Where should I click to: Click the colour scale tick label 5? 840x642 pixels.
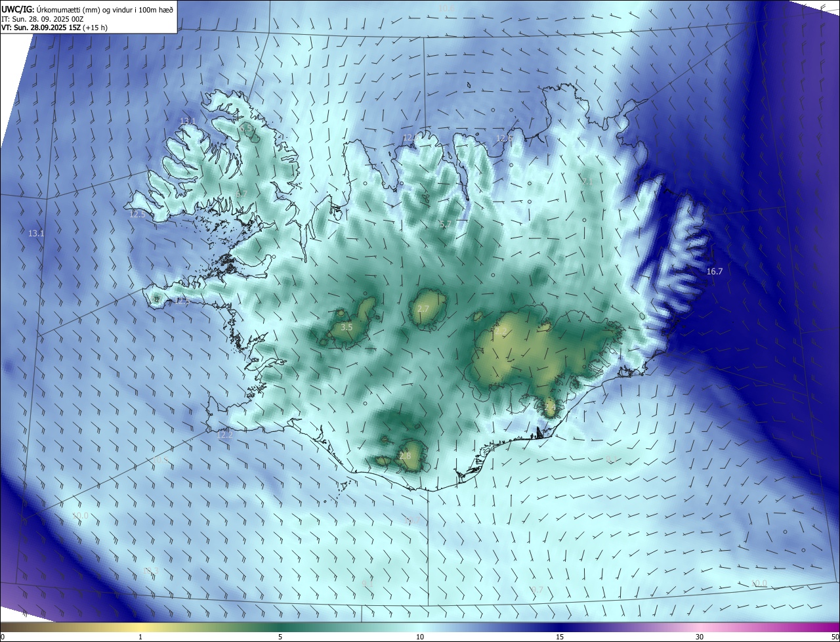[280, 637]
